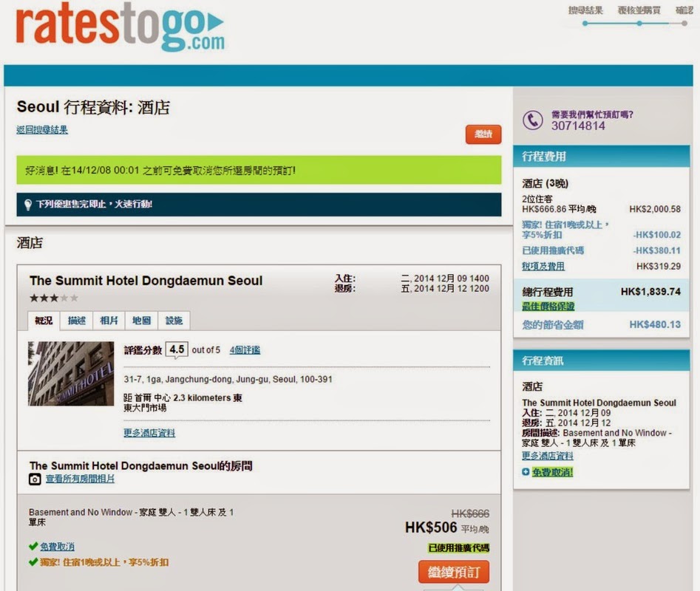The height and width of the screenshot is (591, 700).
Task: Click the hotel star rating icons
Action: click(53, 298)
